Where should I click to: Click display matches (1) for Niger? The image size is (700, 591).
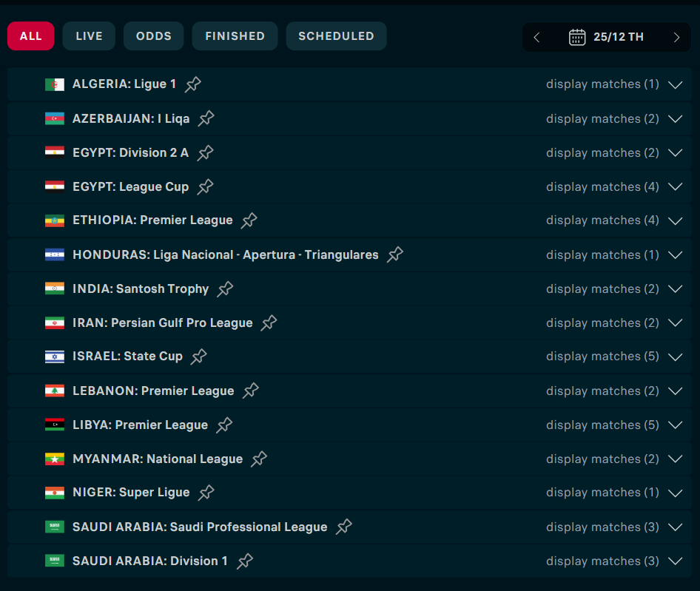coord(602,493)
